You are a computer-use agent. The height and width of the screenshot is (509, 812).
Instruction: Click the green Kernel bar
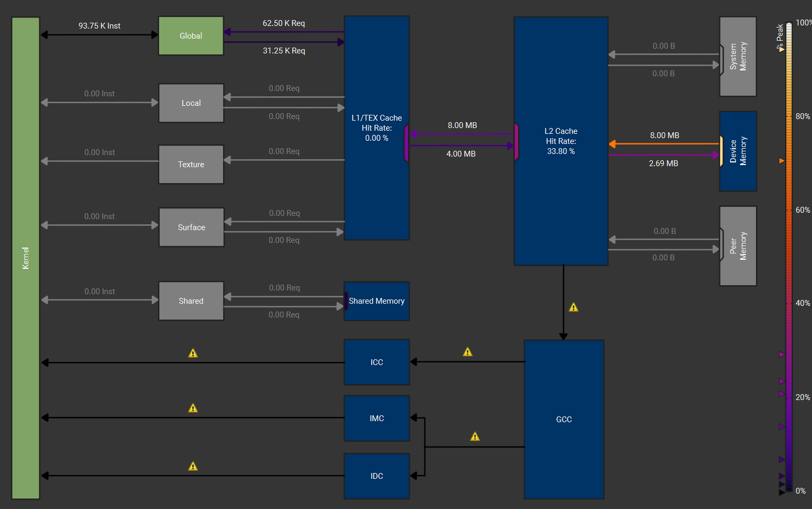(x=26, y=258)
